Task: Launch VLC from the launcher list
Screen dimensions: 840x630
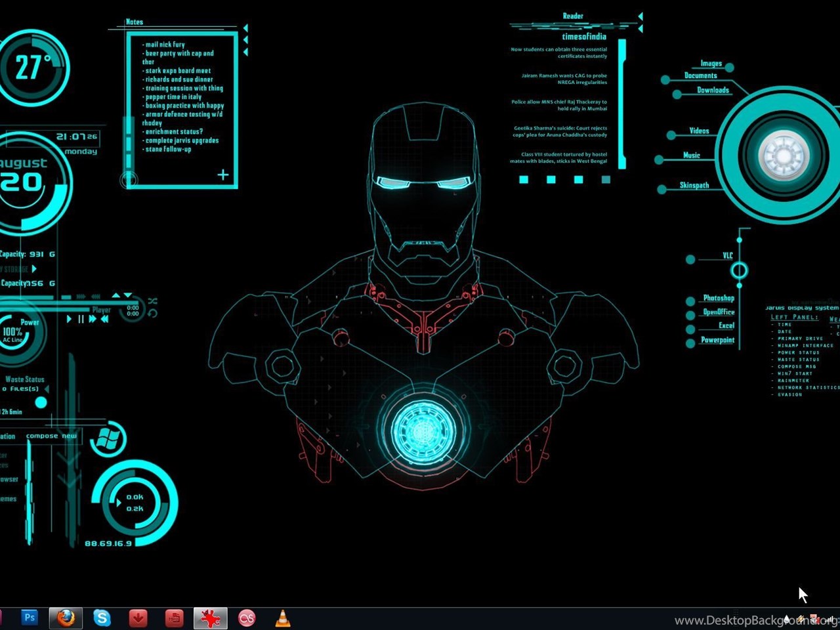Action: pos(728,255)
